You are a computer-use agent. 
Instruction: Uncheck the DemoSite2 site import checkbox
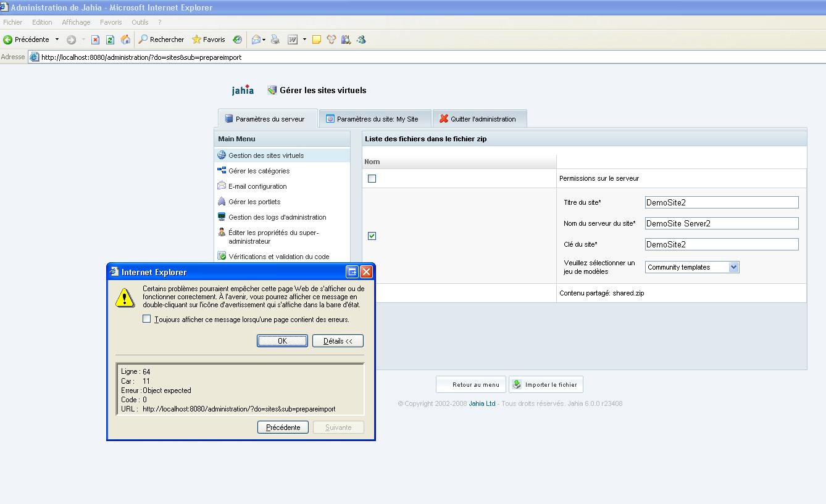point(372,236)
